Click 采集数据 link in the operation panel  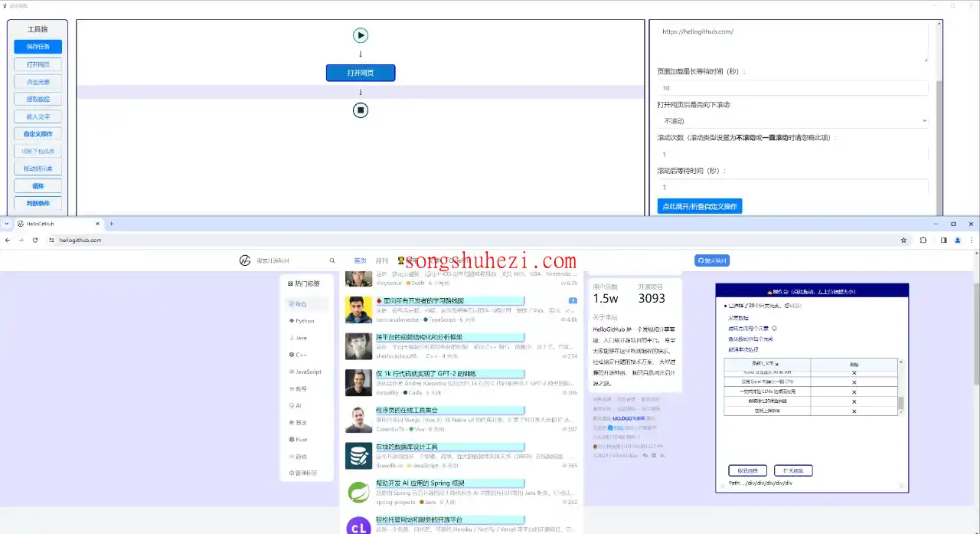pyautogui.click(x=738, y=318)
